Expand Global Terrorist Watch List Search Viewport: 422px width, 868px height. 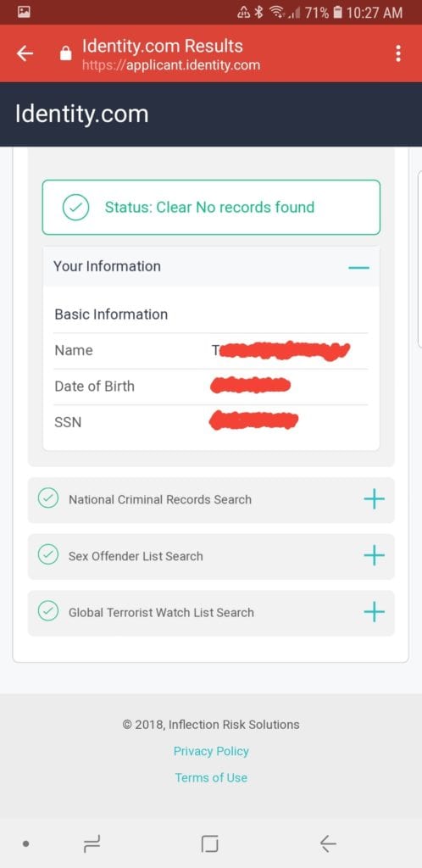374,612
